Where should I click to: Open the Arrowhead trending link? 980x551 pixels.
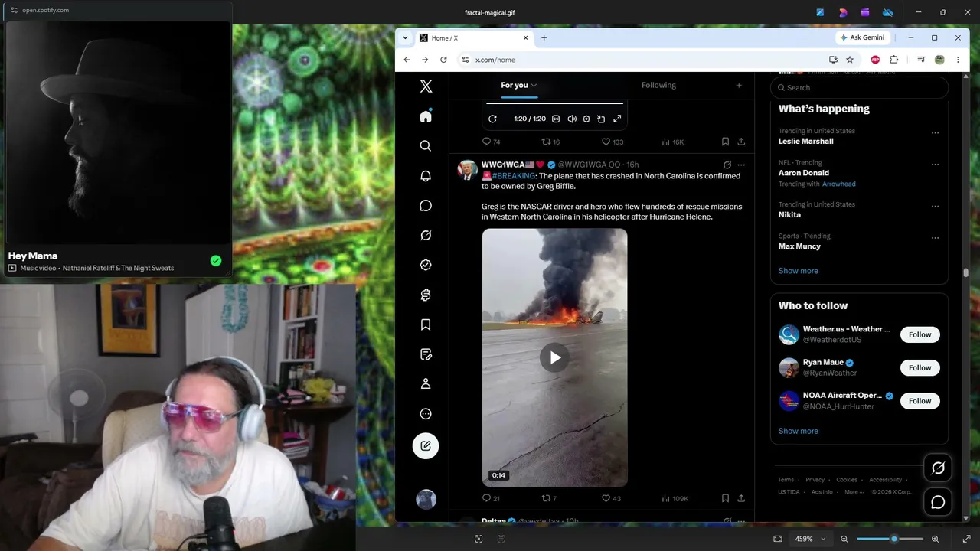(x=839, y=184)
